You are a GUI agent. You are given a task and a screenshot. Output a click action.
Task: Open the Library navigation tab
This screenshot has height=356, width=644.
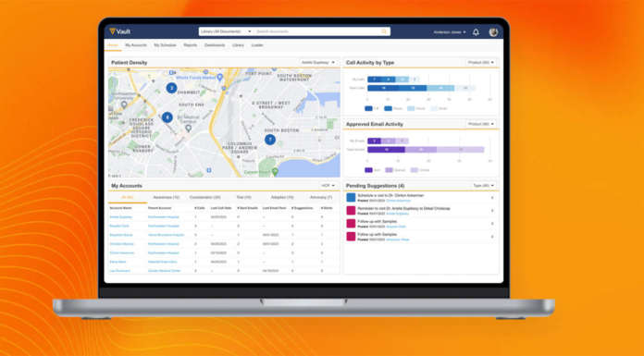[238, 45]
